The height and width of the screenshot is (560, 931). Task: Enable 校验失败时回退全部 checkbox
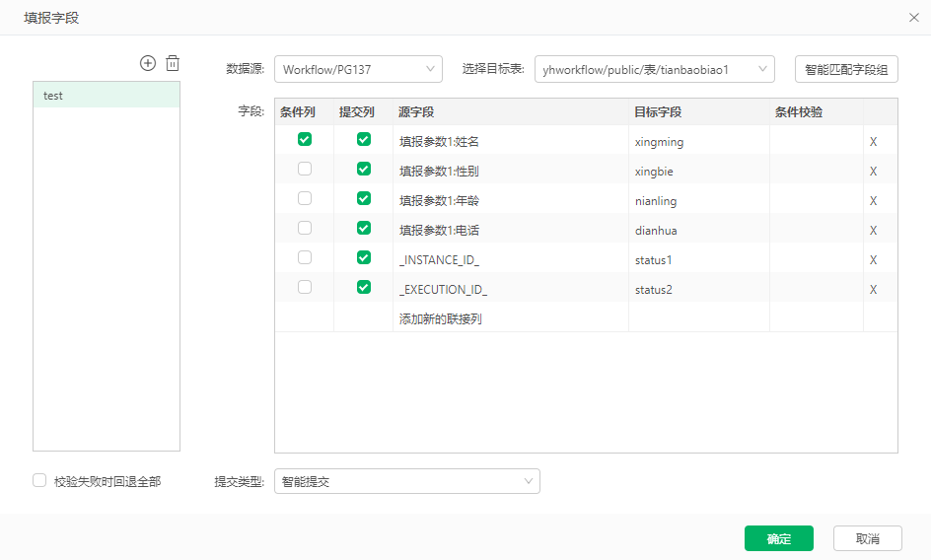[x=39, y=480]
